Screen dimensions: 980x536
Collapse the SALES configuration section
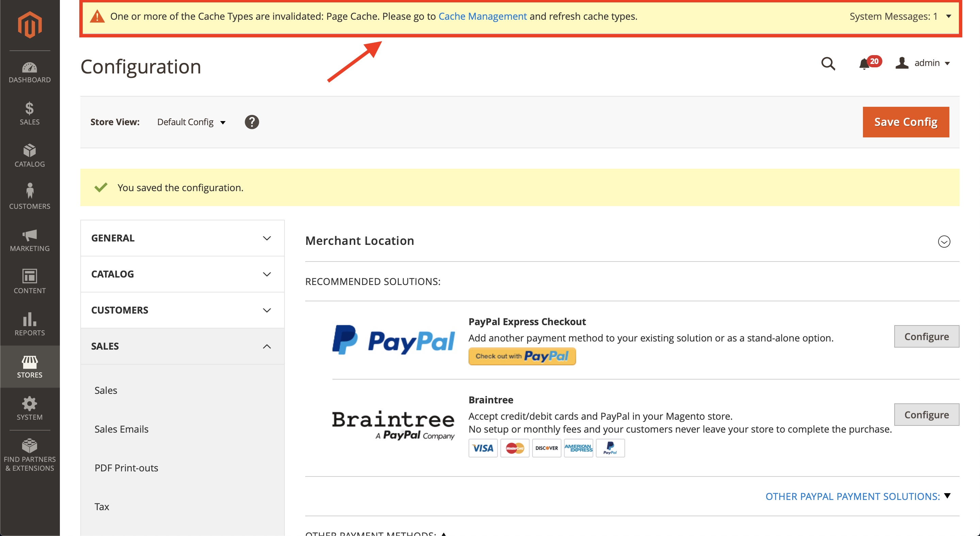182,346
